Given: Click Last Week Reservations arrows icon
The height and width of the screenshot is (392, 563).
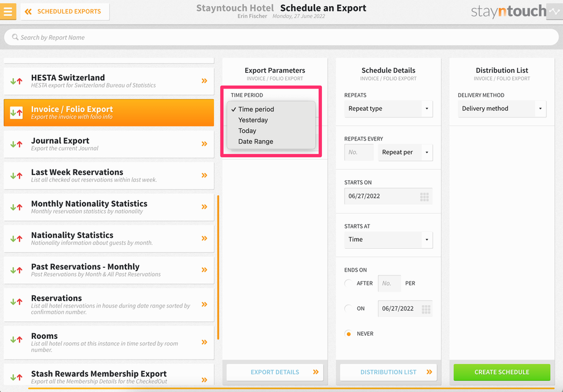Looking at the screenshot, I should pos(17,176).
